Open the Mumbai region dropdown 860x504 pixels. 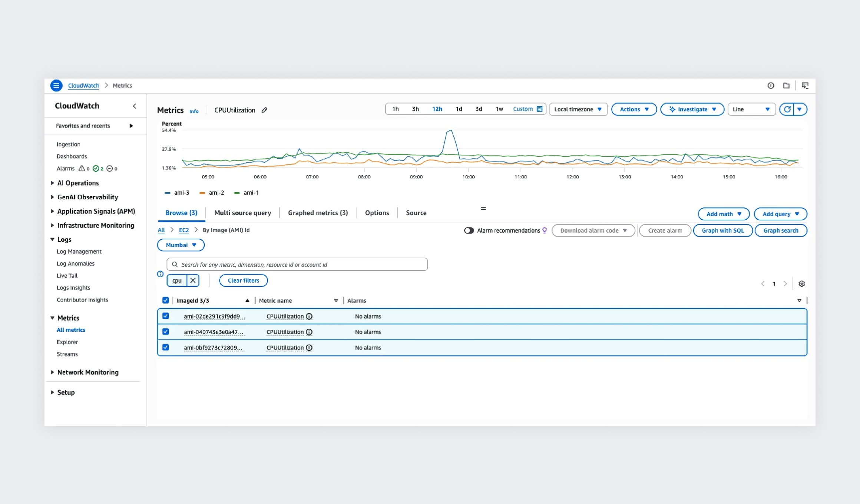click(181, 245)
